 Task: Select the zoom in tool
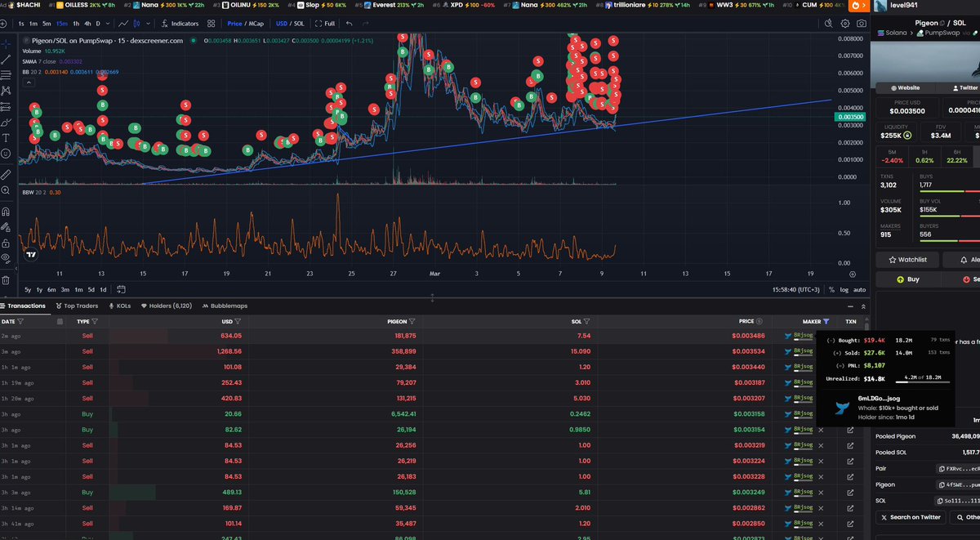pos(6,190)
